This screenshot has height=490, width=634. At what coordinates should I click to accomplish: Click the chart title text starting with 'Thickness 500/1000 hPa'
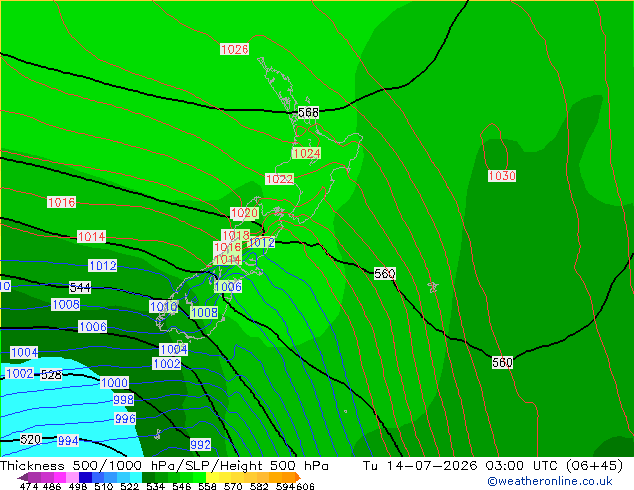pos(164,466)
